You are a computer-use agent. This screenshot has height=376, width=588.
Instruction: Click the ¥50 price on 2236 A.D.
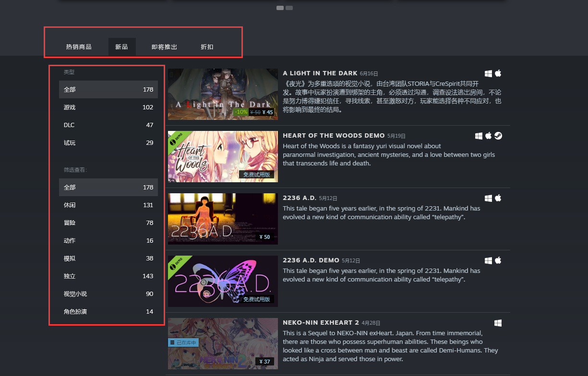pos(264,237)
